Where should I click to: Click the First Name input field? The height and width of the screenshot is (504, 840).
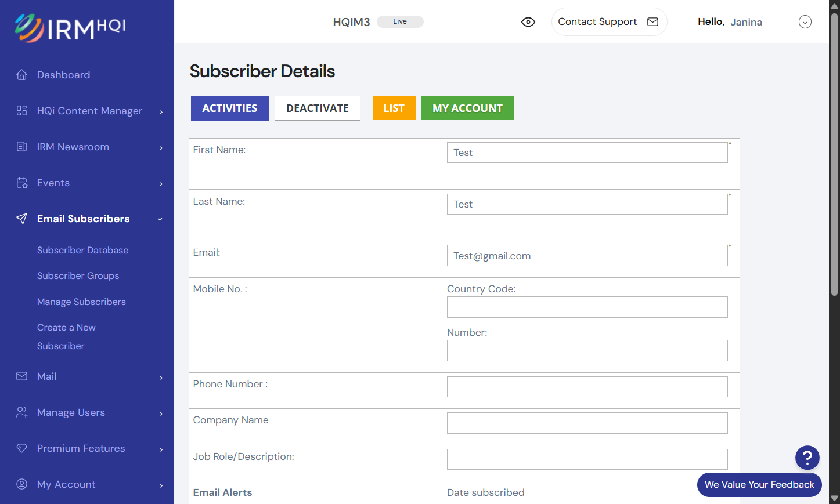[587, 153]
